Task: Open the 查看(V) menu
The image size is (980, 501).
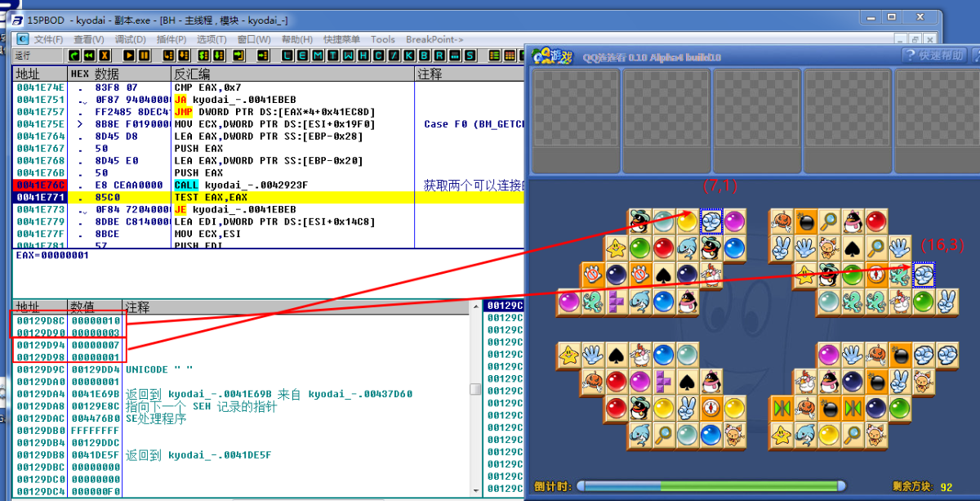Action: pos(88,39)
